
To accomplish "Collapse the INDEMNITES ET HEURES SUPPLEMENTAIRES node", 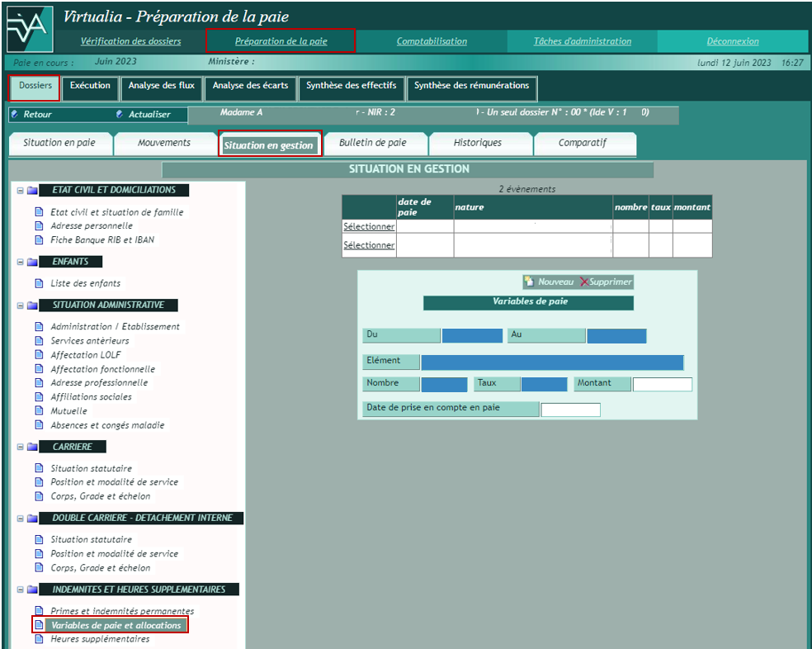I will 19,590.
